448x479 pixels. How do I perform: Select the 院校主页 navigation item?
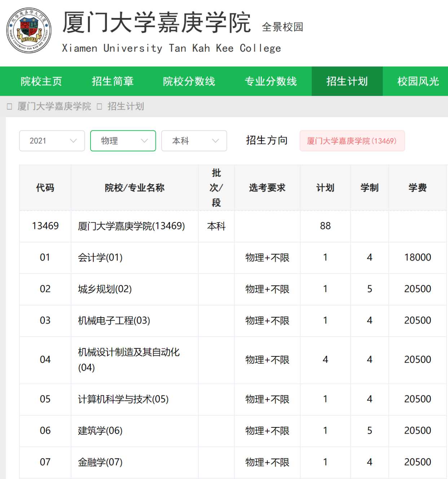(42, 81)
